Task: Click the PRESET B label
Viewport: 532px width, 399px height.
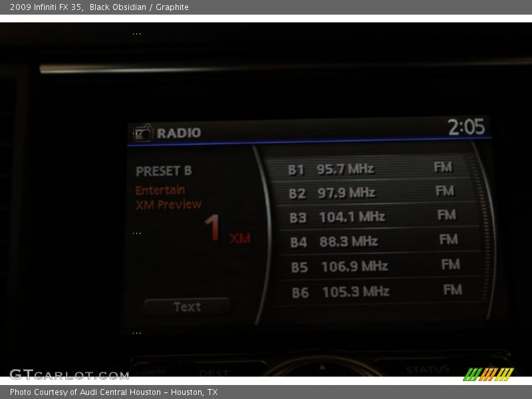Action: (x=164, y=171)
